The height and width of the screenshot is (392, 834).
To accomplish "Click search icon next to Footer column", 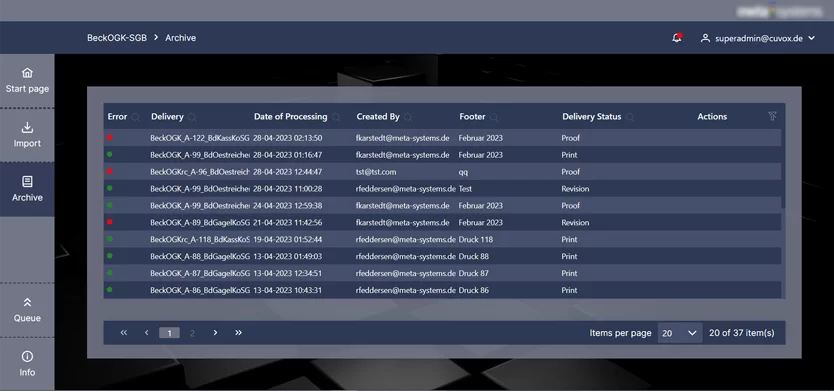I will tap(494, 117).
